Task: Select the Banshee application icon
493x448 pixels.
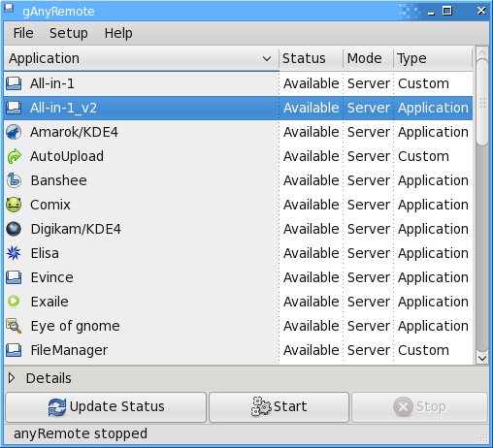Action: tap(14, 180)
